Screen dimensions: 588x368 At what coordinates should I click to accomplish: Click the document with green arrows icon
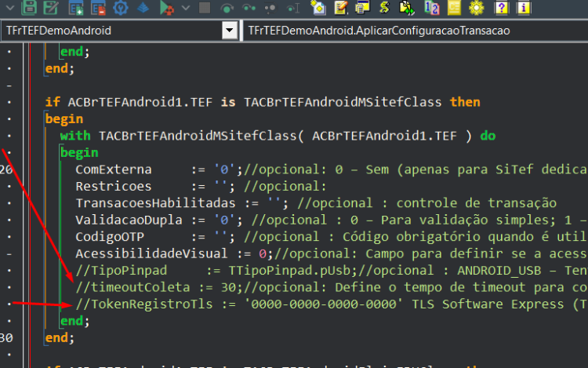(x=407, y=8)
